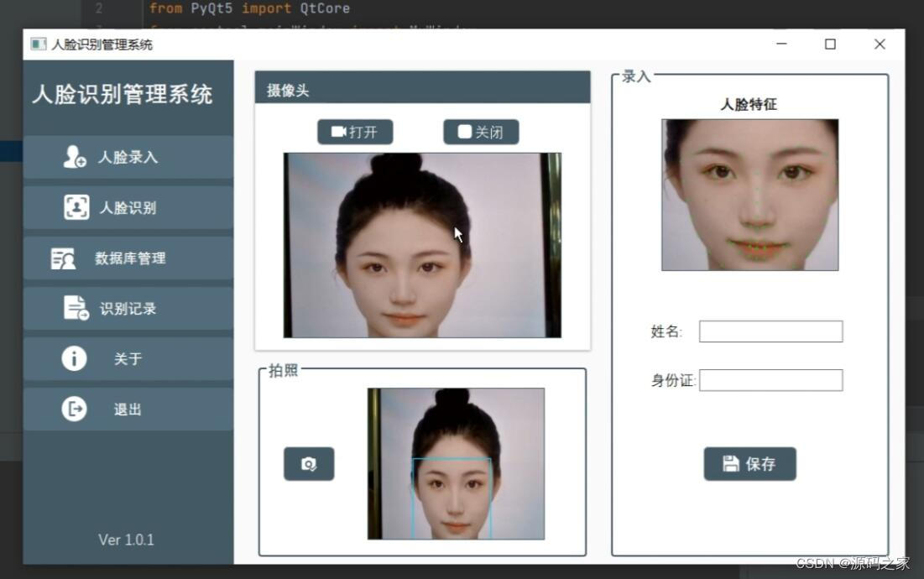
Task: Click the captured photo in 拍照 panel
Action: click(457, 462)
